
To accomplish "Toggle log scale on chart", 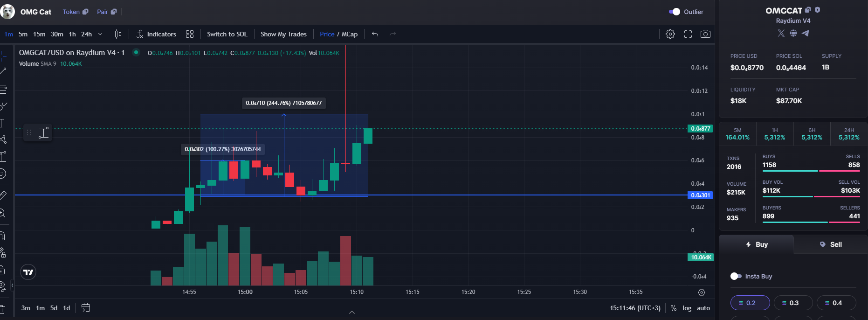I will (687, 308).
